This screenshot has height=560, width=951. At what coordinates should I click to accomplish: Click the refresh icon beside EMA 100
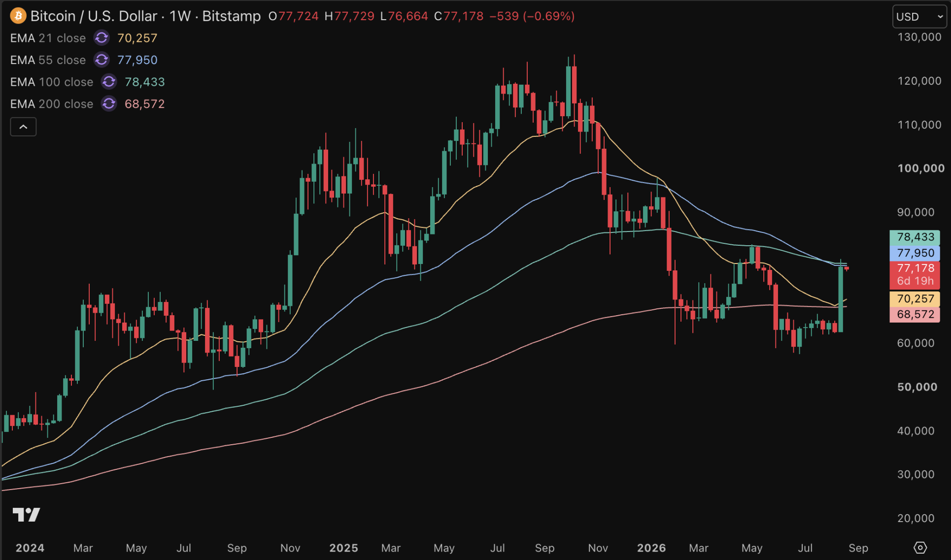click(x=109, y=82)
